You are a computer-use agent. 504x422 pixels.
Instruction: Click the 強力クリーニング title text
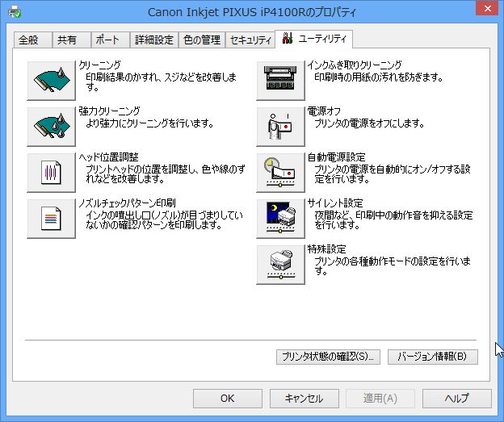tap(109, 111)
